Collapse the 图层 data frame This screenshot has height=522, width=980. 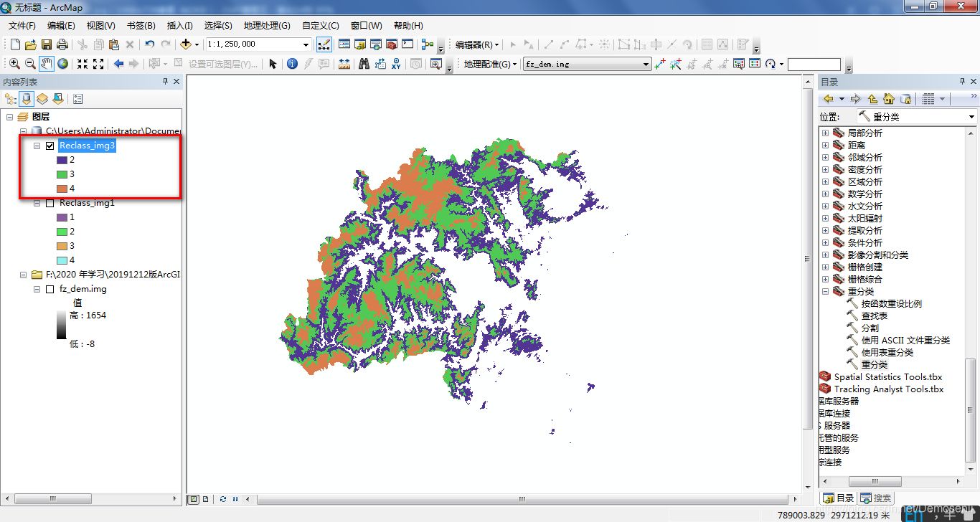tap(9, 117)
